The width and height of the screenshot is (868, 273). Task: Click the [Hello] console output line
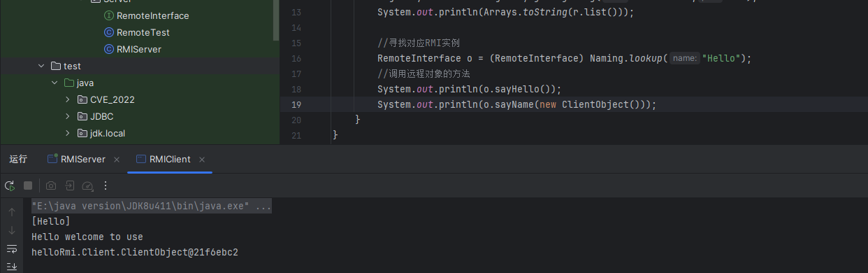point(51,221)
